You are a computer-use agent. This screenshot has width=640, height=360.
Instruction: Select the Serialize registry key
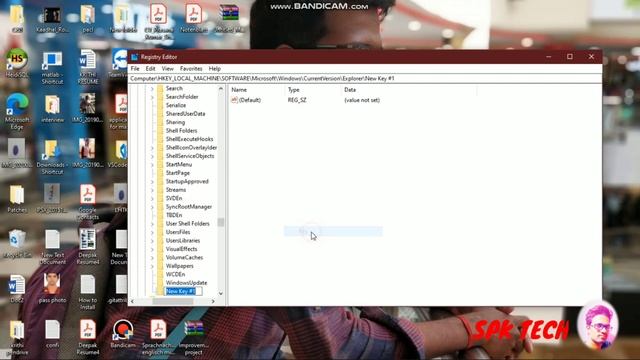click(x=176, y=105)
